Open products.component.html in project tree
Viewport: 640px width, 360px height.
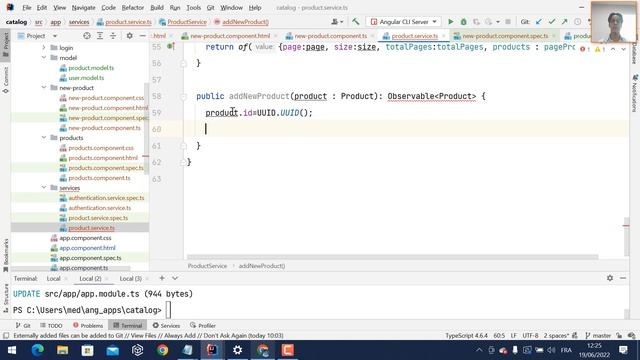point(103,158)
